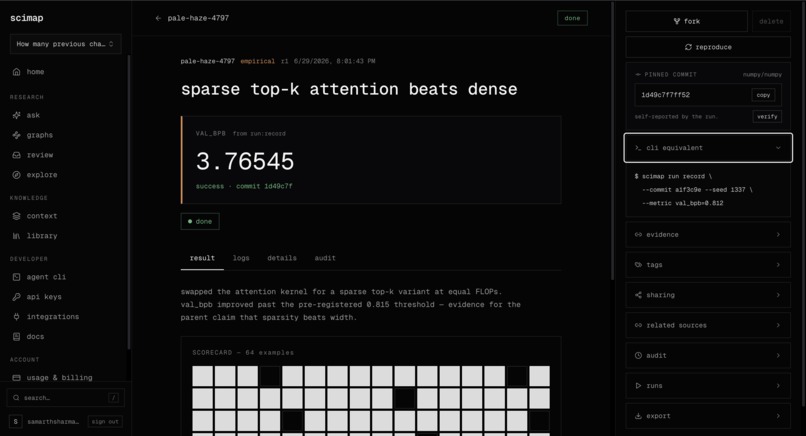Expand the audit panel in right sidebar
The image size is (806, 436).
click(708, 355)
